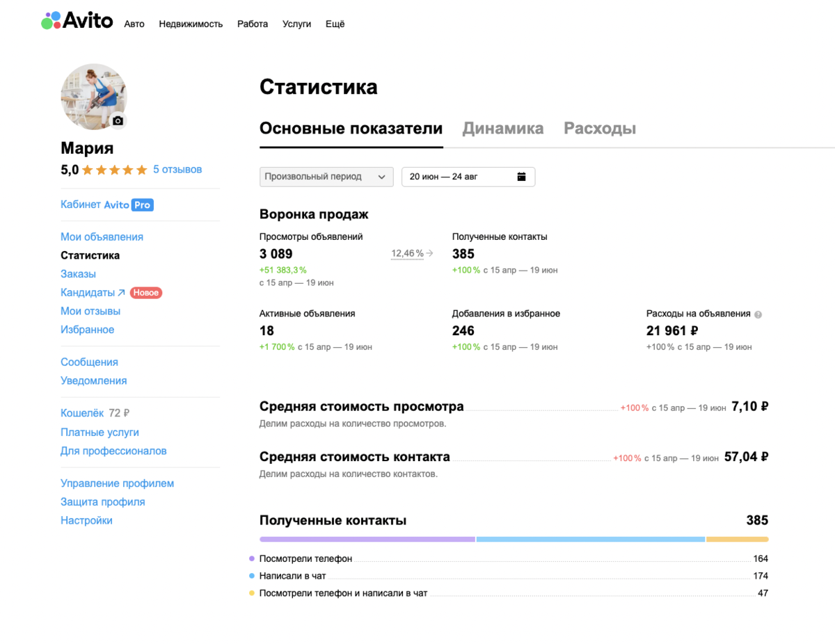Select Статистика in the sidebar
This screenshot has height=644, width=835.
coord(90,255)
